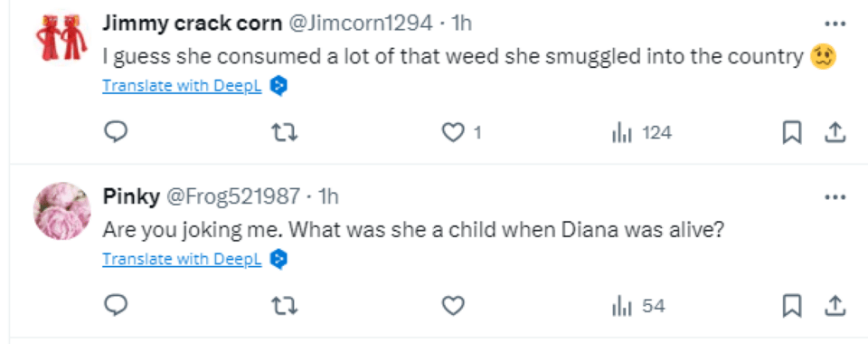Like Pinky's tweet about Diana
The image size is (868, 344).
[x=453, y=306]
